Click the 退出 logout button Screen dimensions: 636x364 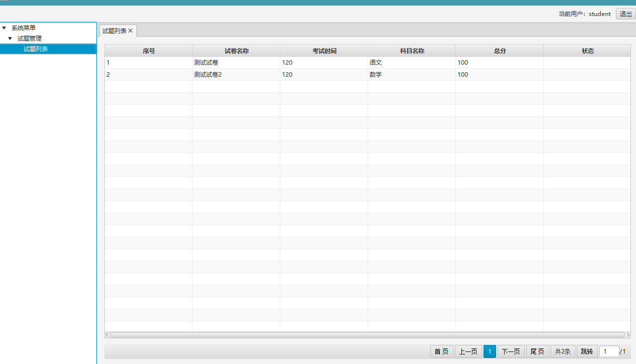625,14
